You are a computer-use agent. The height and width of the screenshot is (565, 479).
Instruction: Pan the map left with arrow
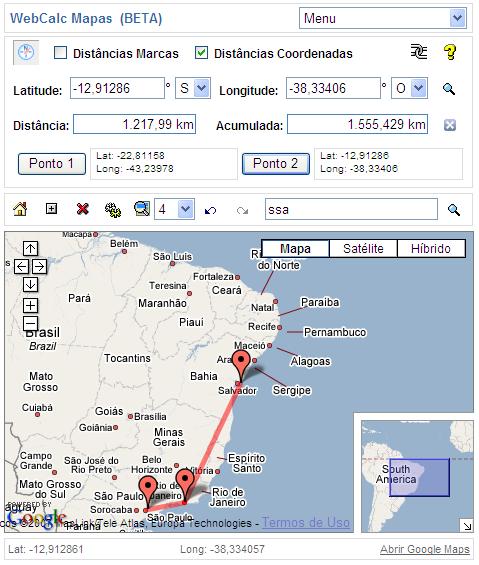[22, 266]
